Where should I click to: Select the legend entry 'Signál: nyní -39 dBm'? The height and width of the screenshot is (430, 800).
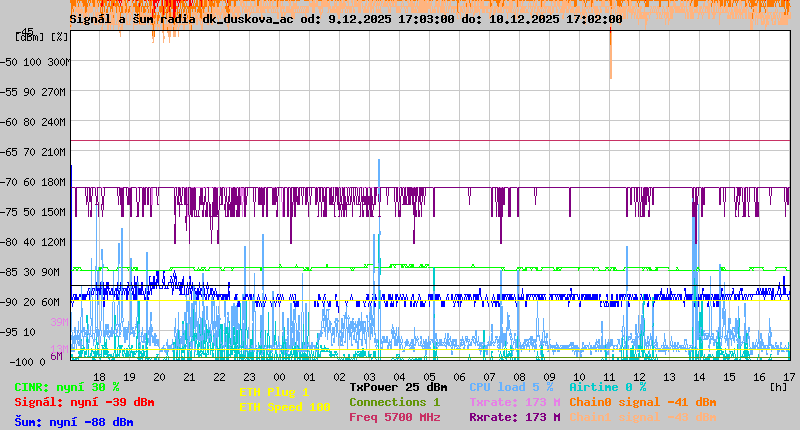(84, 402)
